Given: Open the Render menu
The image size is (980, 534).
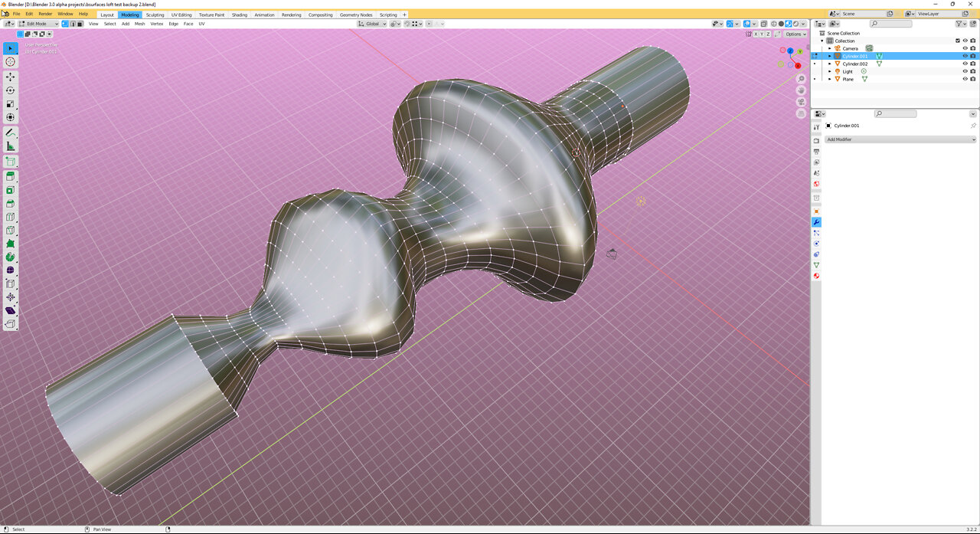Looking at the screenshot, I should tap(45, 14).
